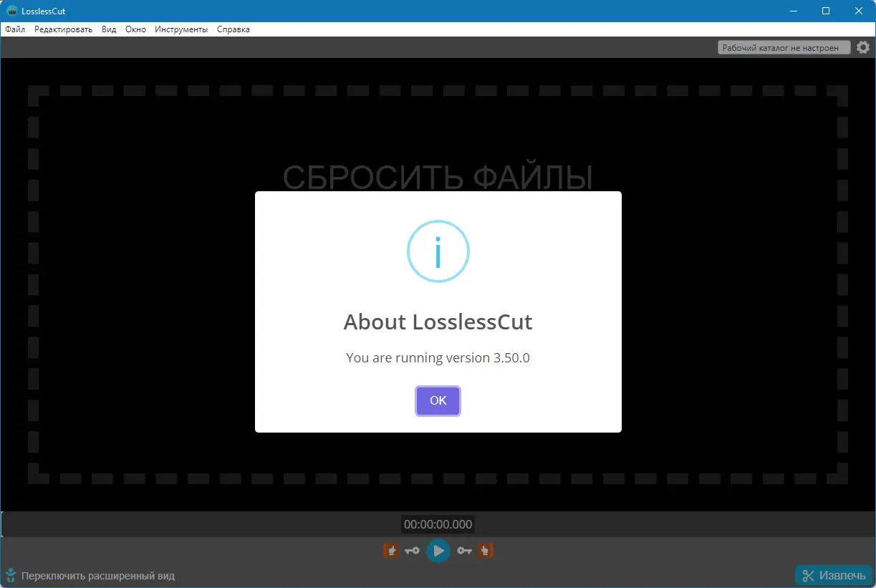The width and height of the screenshot is (876, 588).
Task: Click the LosslessCut app icon in title bar
Action: click(x=12, y=11)
